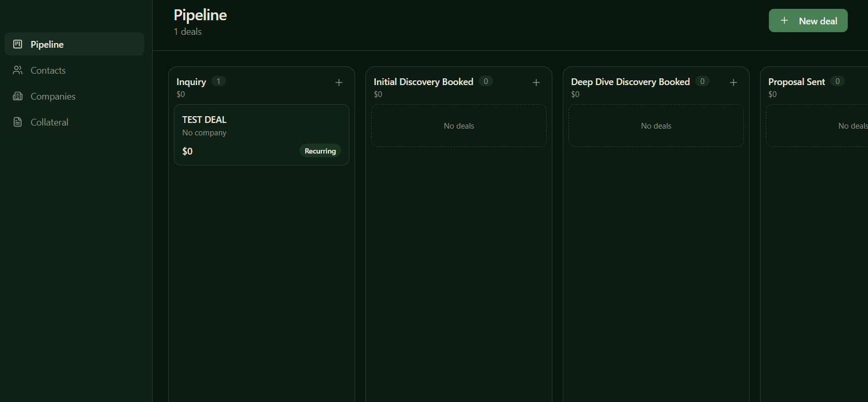Navigate to the Companies section
This screenshot has height=402, width=868.
click(x=75, y=96)
